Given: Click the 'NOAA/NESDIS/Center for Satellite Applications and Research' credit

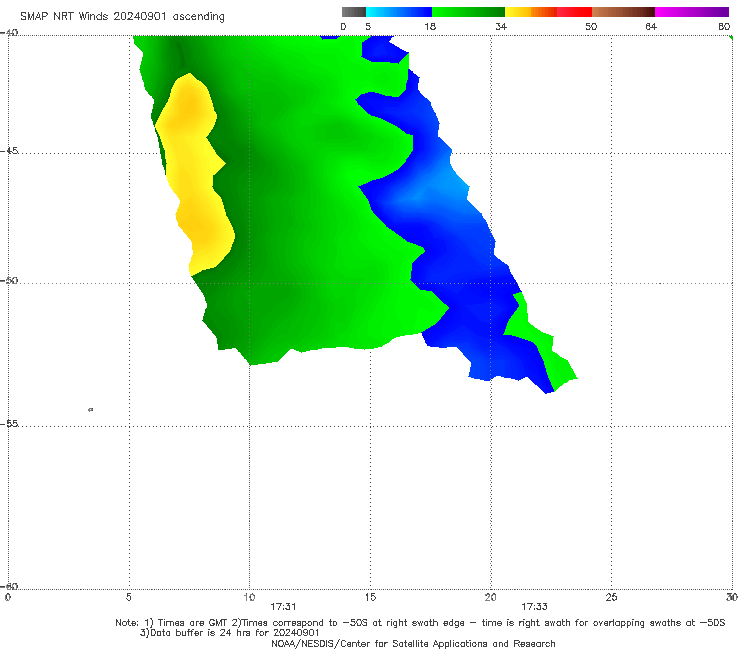Looking at the screenshot, I should [x=413, y=643].
